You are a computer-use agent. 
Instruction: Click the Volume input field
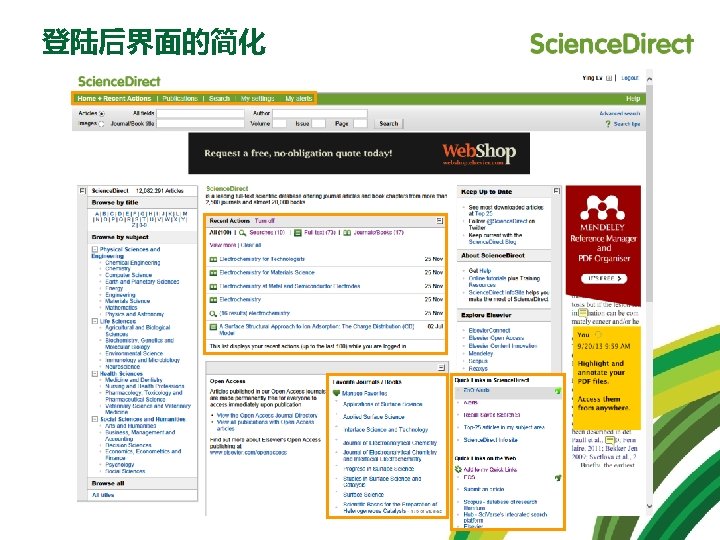[x=279, y=124]
